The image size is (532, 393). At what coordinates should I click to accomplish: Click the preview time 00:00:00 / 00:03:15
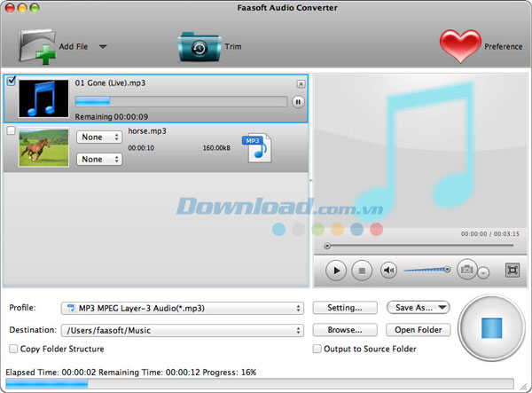coord(490,234)
